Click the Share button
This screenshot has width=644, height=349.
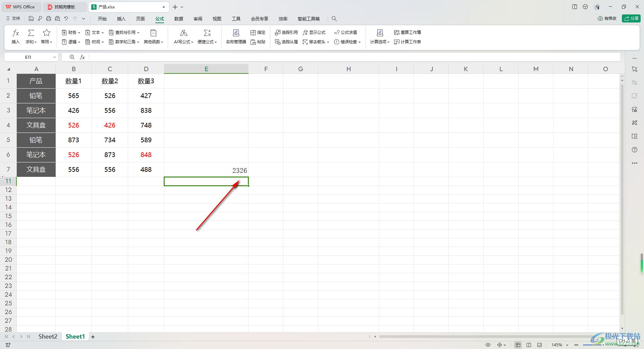[631, 18]
